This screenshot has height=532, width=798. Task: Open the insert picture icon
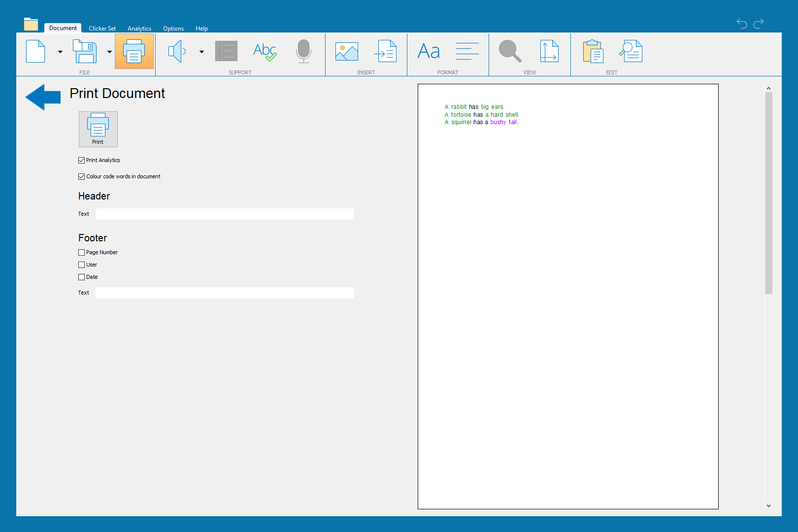(346, 51)
